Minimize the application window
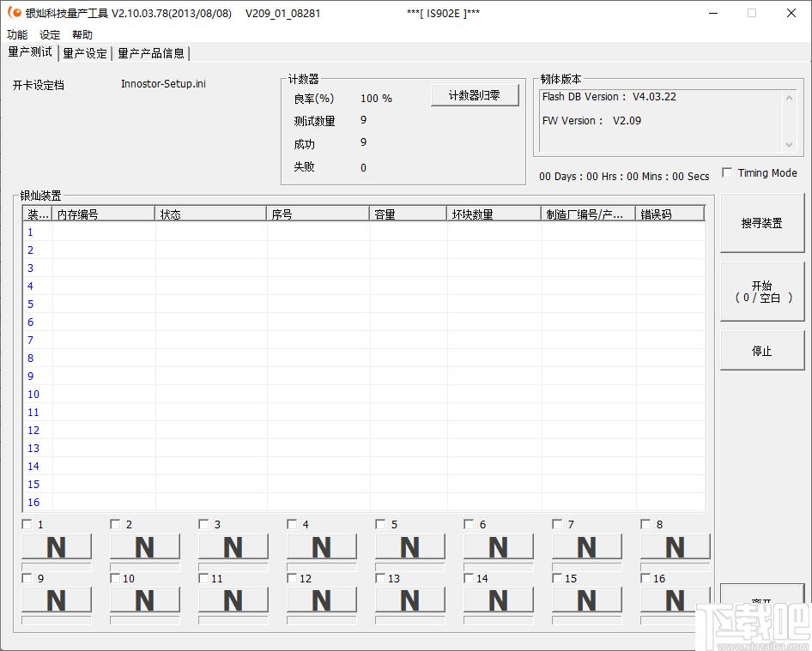 (713, 13)
